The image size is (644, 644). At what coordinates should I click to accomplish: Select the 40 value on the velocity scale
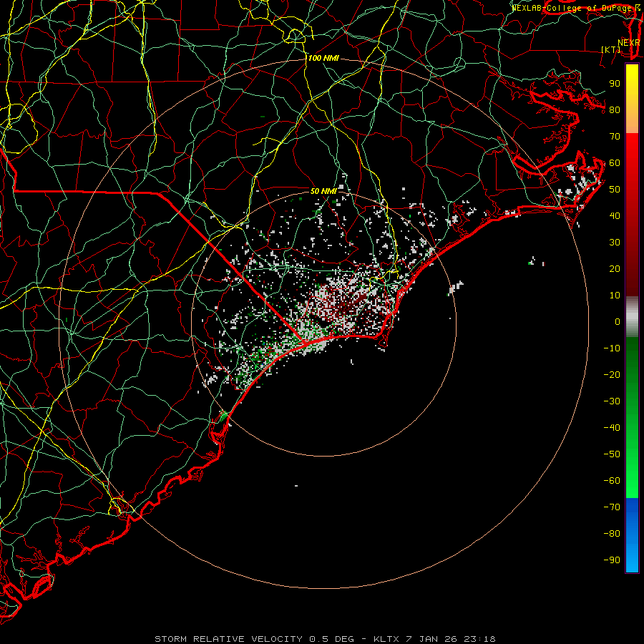click(x=615, y=215)
